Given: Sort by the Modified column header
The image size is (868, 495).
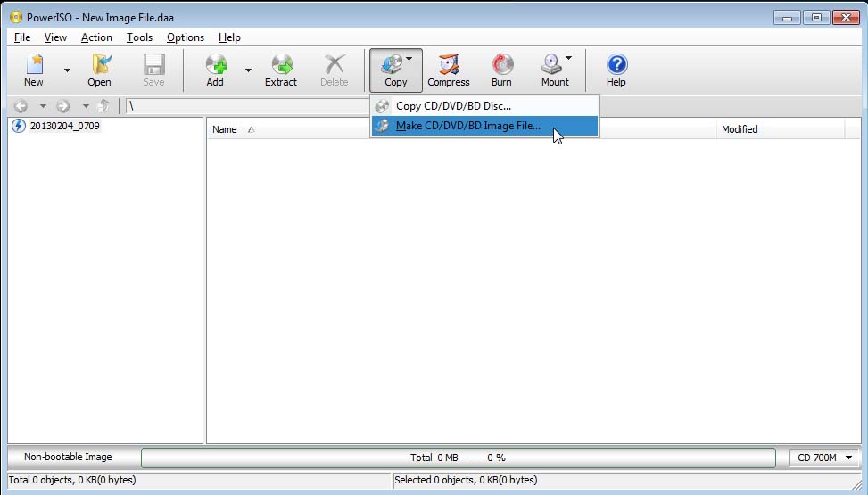Looking at the screenshot, I should click(781, 129).
